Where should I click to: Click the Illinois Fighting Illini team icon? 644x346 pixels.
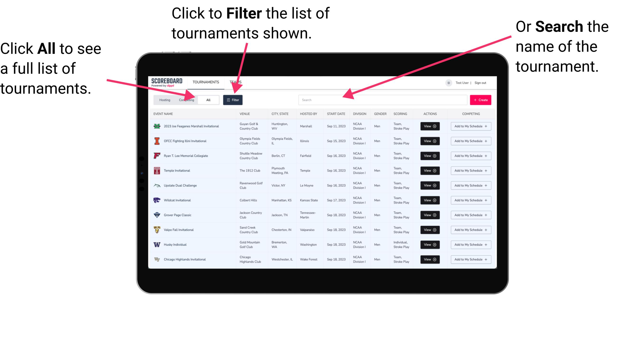point(156,142)
